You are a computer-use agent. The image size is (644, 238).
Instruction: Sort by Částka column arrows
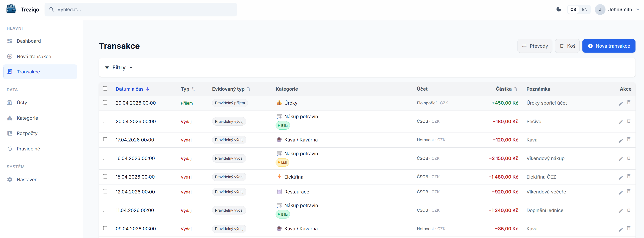point(516,89)
